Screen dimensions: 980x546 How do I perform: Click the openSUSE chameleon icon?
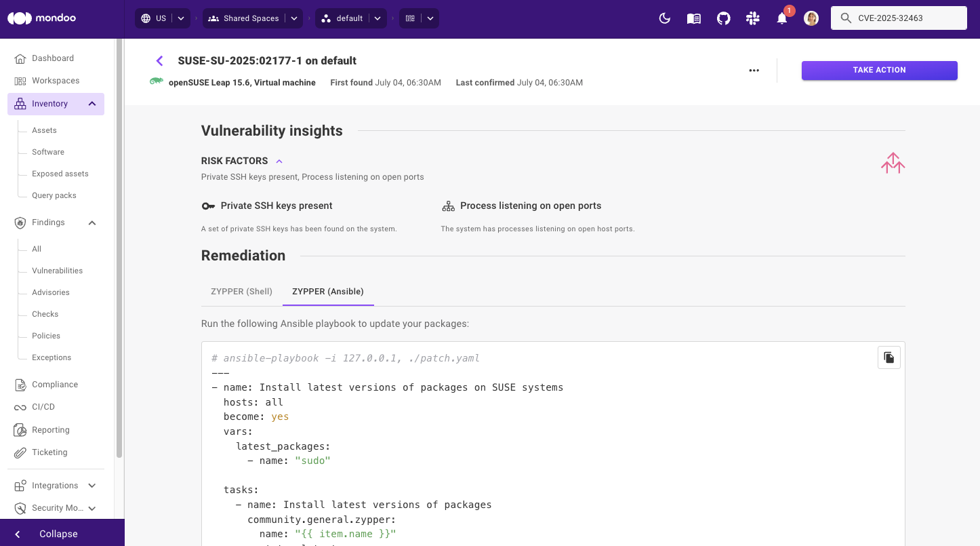tap(157, 82)
